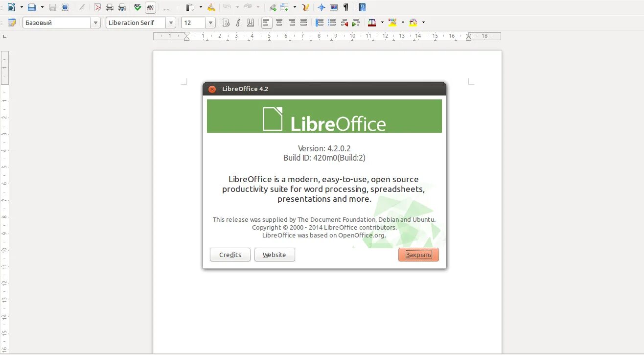Screen dimensions: 644x355
Task: Open the font size 12 dropdown
Action: [210, 23]
